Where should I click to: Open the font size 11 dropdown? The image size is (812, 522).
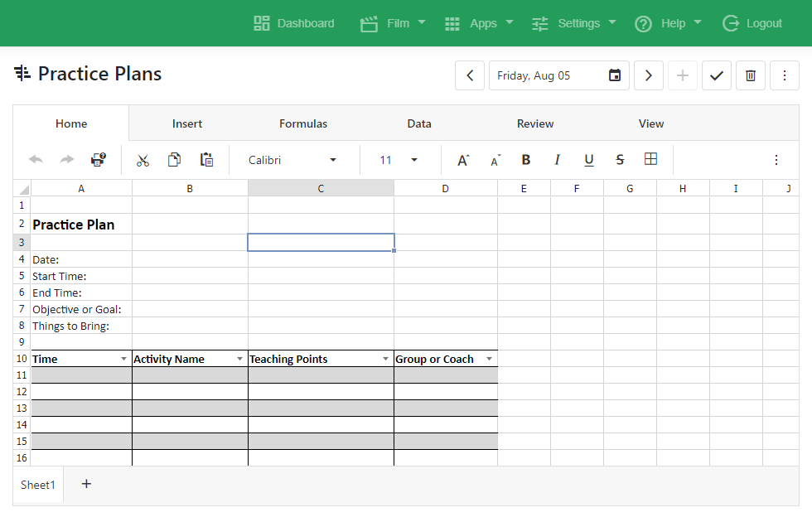414,160
